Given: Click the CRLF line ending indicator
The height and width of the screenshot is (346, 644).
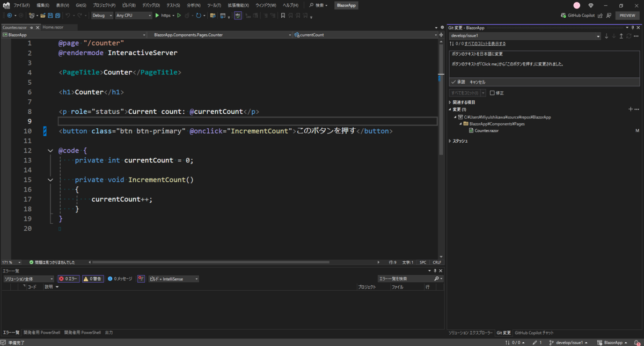Looking at the screenshot, I should [437, 262].
